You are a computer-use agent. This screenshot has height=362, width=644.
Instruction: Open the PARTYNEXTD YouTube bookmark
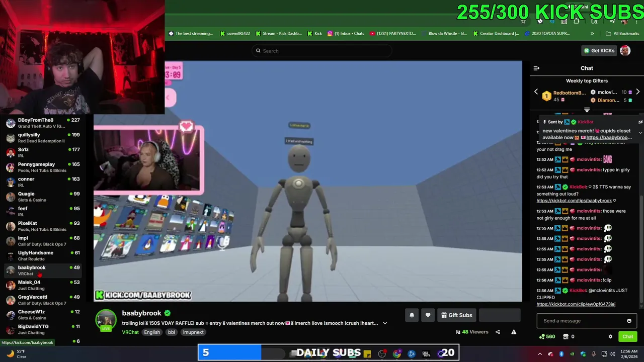point(393,34)
